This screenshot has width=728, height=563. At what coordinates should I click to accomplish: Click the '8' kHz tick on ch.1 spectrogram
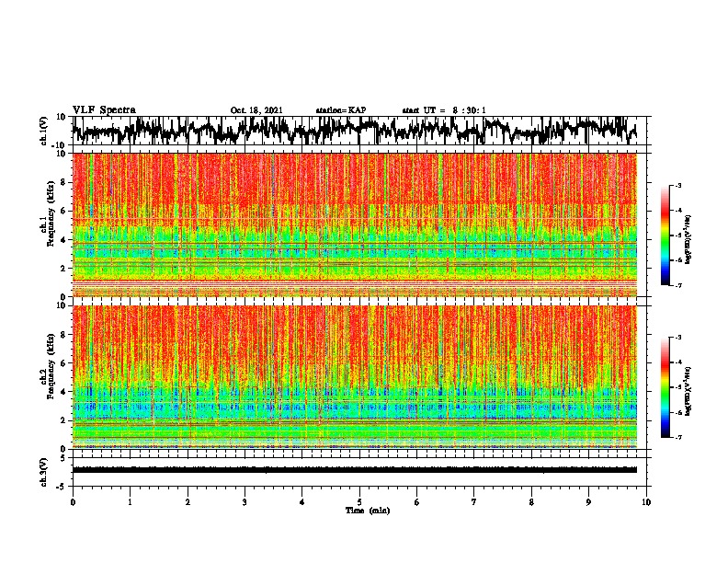tap(63, 182)
